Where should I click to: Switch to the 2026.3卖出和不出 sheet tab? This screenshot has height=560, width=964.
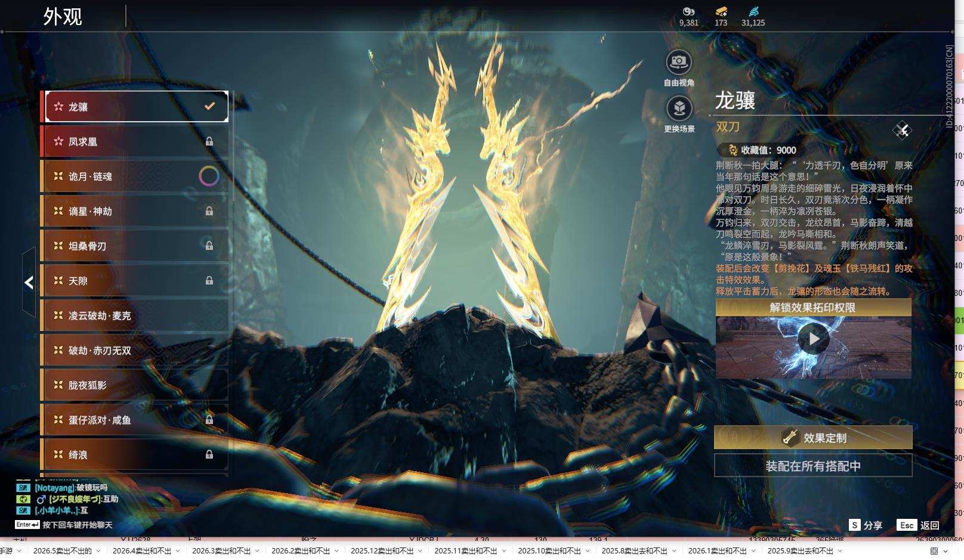221,551
